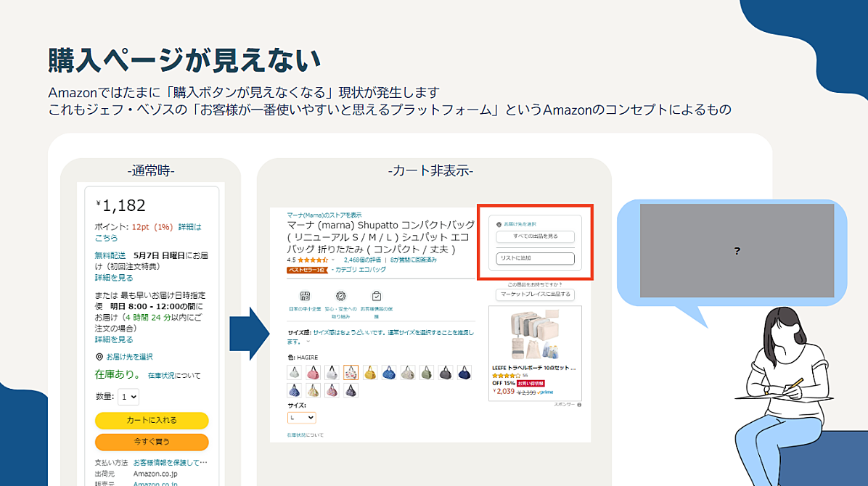Click the LEEFE travel pouch ad image
Image resolution: width=868 pixels, height=486 pixels.
pos(535,335)
